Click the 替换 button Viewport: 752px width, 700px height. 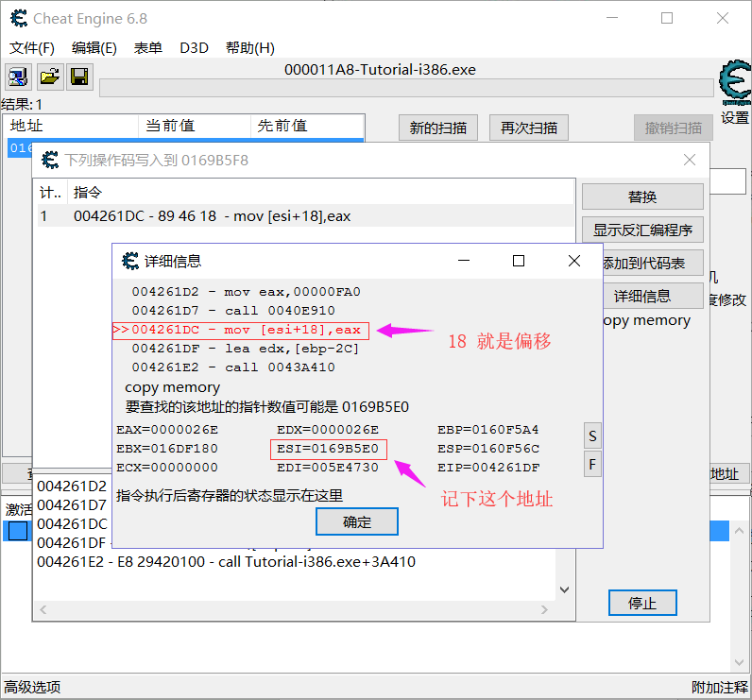click(642, 196)
